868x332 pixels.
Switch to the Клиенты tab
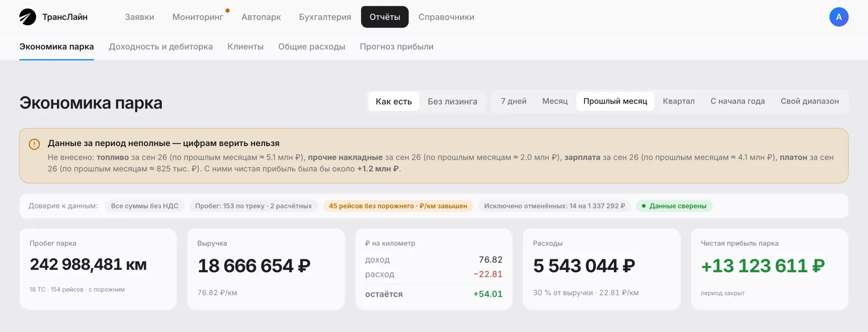(245, 47)
